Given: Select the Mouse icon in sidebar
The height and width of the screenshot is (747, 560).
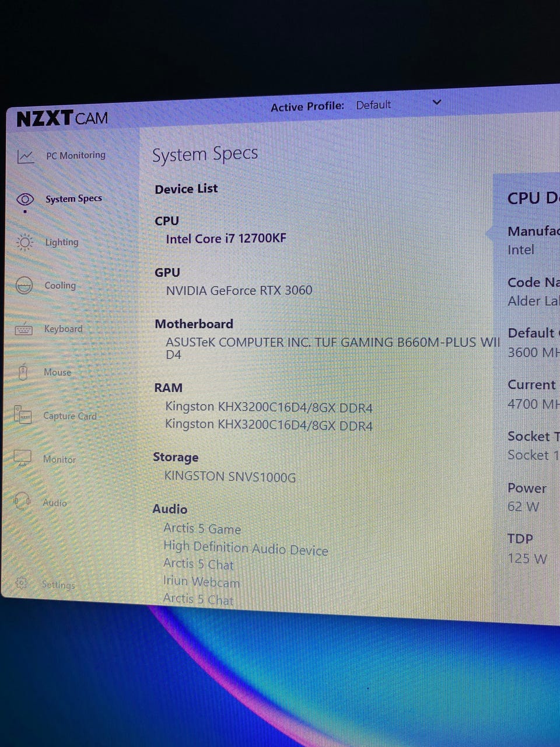Looking at the screenshot, I should point(23,372).
